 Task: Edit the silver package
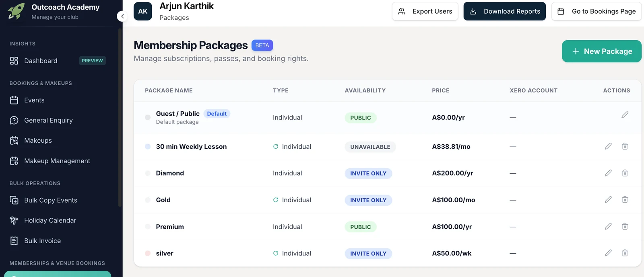pos(608,253)
